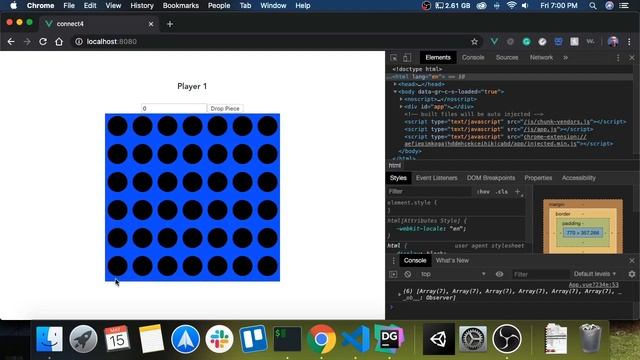The width and height of the screenshot is (640, 360).
Task: Show more DevTools tabs chevron
Action: coord(566,58)
